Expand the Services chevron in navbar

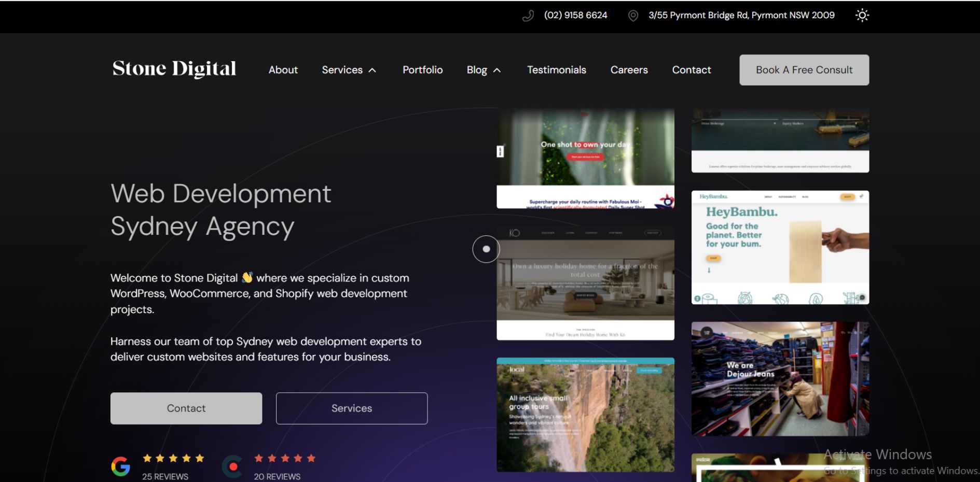coord(372,70)
